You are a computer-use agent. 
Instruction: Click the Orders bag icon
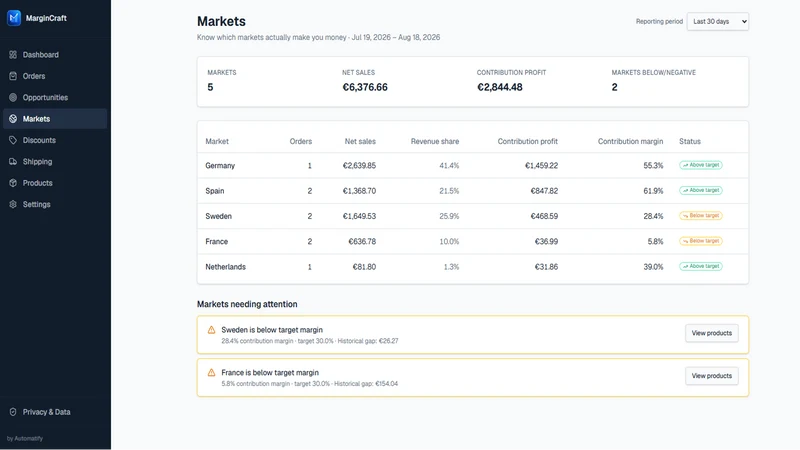[x=13, y=76]
